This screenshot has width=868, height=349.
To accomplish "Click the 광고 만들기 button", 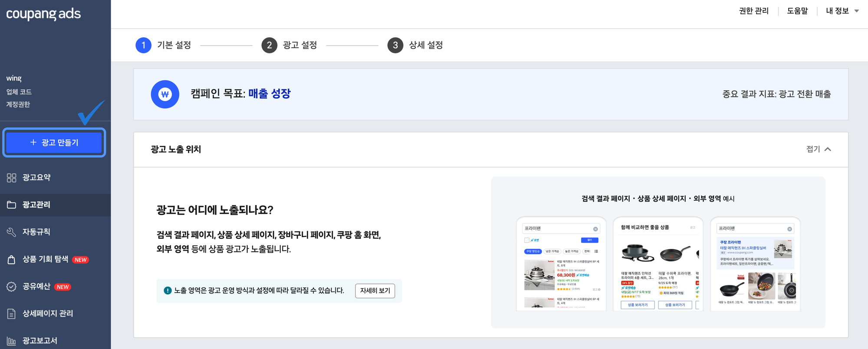I will [x=54, y=142].
